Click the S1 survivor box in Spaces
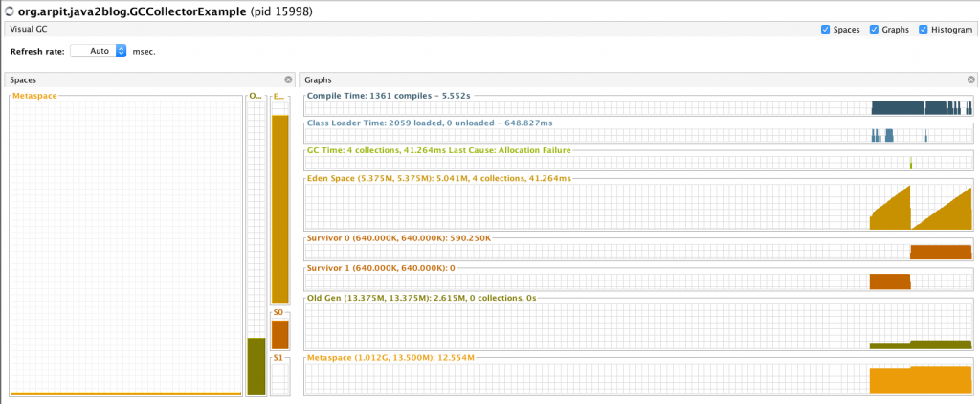This screenshot has width=980, height=404. (x=280, y=376)
